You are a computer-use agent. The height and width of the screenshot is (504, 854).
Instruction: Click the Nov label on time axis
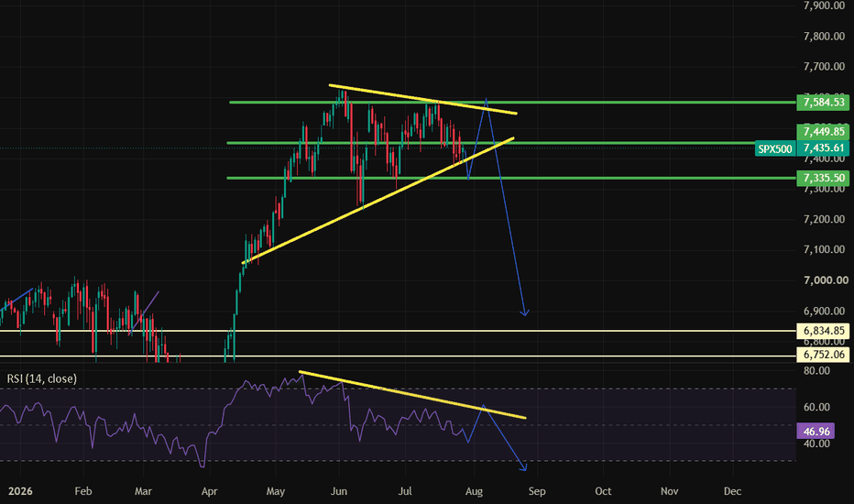[x=670, y=491]
